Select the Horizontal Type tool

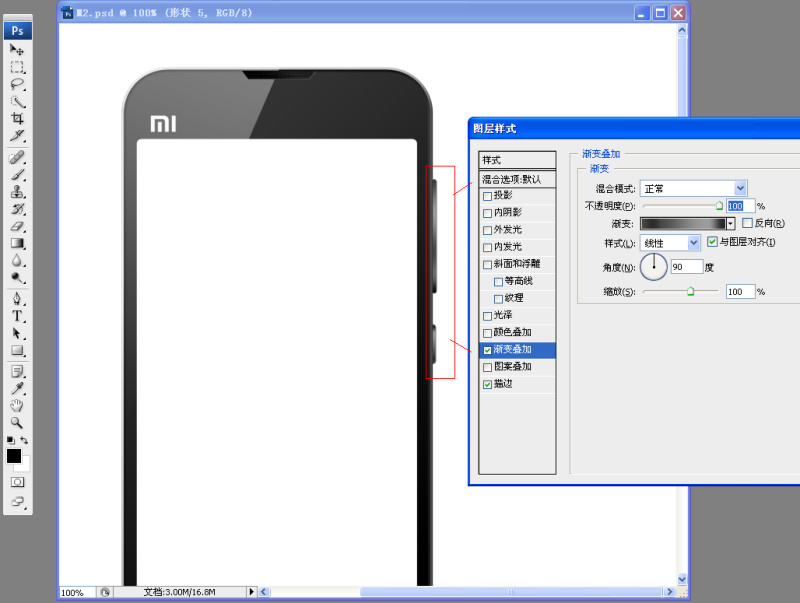pyautogui.click(x=17, y=316)
